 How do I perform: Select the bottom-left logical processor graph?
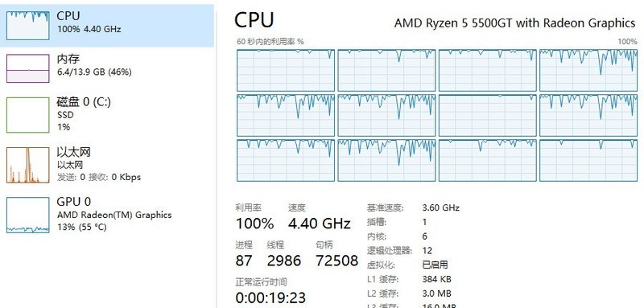tap(286, 160)
